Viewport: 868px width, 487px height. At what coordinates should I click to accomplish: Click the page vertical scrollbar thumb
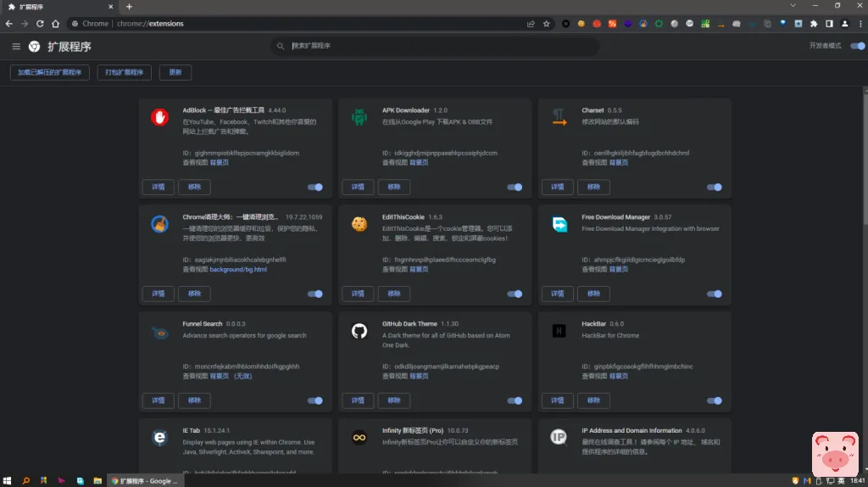point(865,157)
